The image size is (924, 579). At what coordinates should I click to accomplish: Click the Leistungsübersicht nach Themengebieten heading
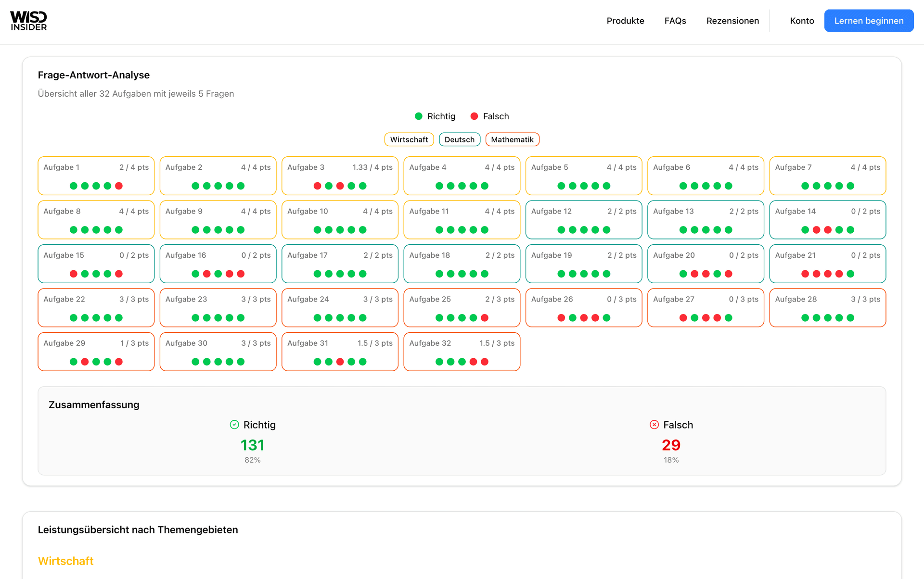[x=138, y=530]
